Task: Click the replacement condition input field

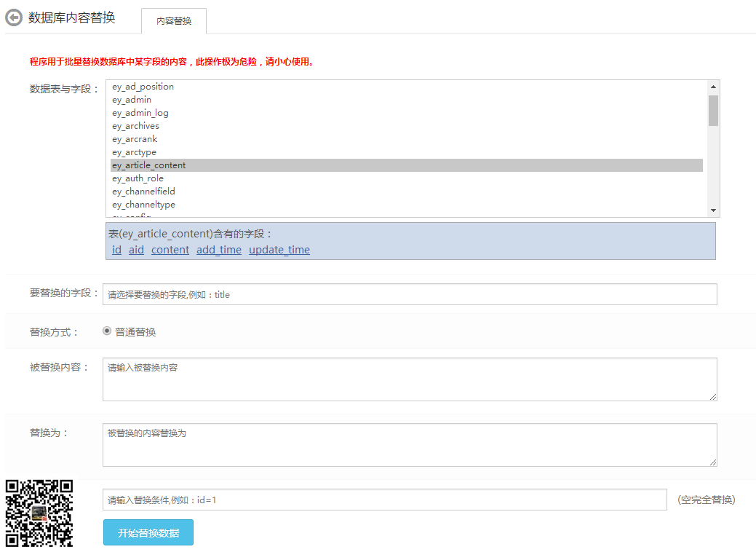Action: point(383,500)
